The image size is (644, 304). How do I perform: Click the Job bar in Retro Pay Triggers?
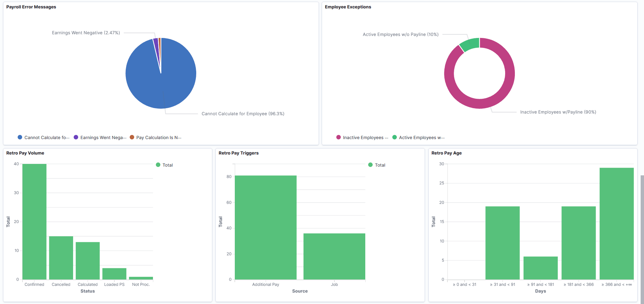pyautogui.click(x=334, y=256)
